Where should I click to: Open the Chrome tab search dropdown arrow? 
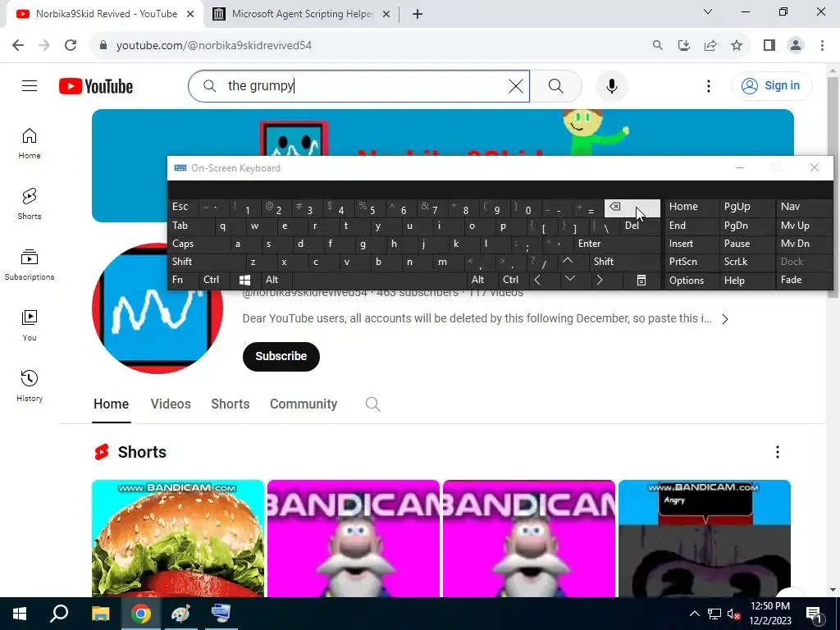pos(708,11)
